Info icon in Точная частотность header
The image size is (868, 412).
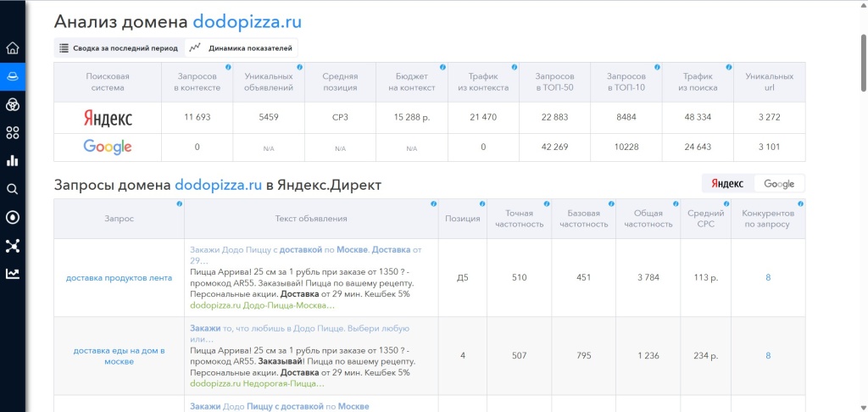(547, 203)
